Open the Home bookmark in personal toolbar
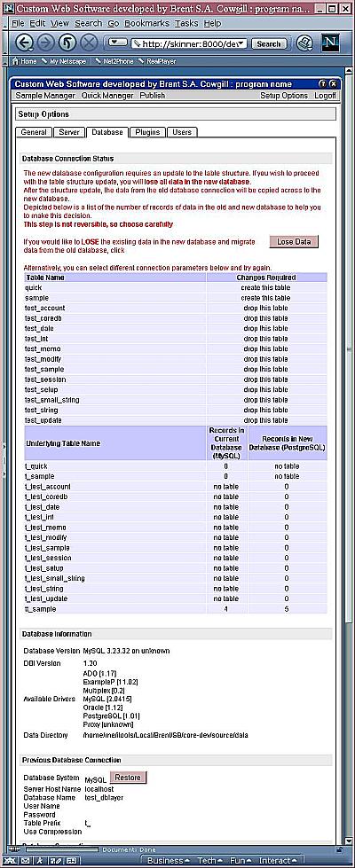 24,61
